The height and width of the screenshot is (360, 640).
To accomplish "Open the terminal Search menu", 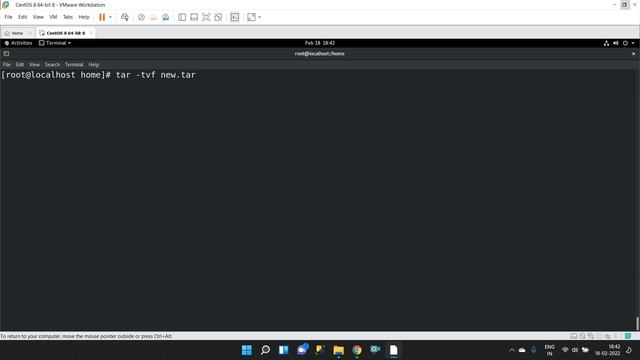I will click(52, 64).
